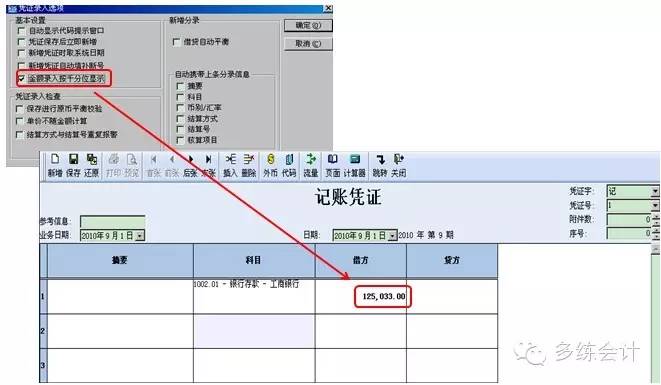Image resolution: width=661 pixels, height=385 pixels.
Task: Enable 新增凭证时取系统日期 checkbox
Action: click(x=21, y=53)
